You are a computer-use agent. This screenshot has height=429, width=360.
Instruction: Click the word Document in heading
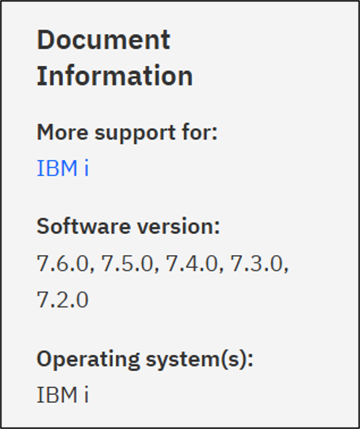(103, 40)
